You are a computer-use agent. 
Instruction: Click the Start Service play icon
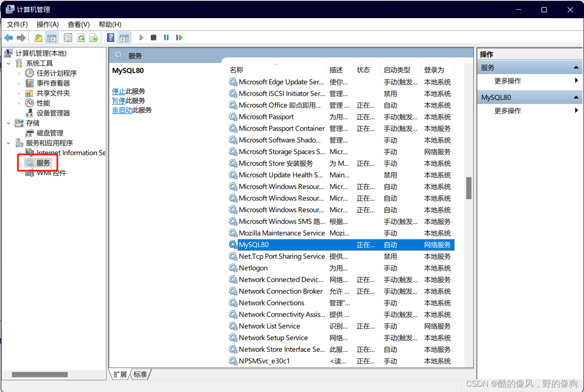point(141,38)
